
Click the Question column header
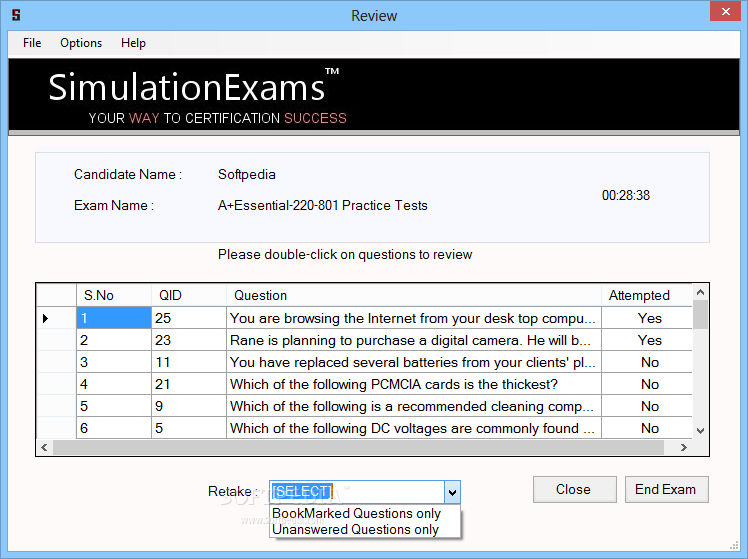414,295
